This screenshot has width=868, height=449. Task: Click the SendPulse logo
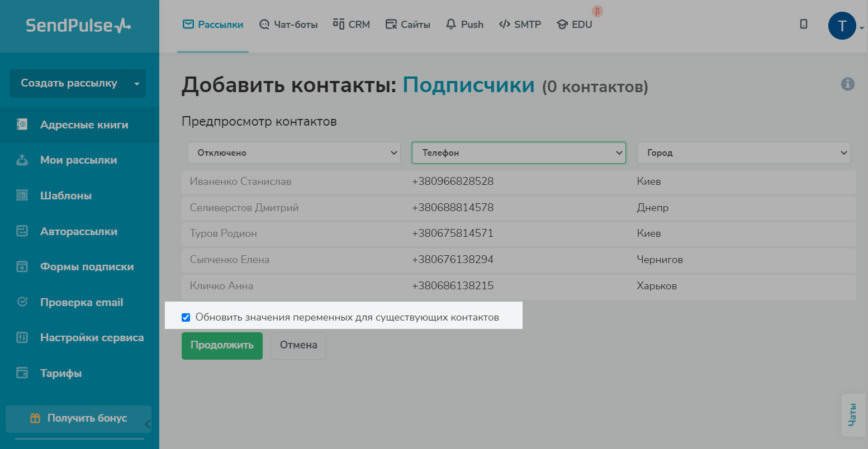coord(78,26)
